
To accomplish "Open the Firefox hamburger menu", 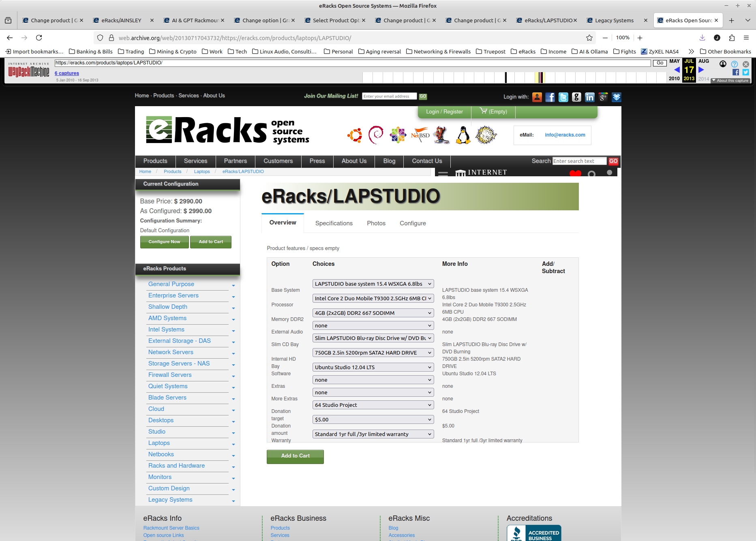I will click(x=746, y=38).
